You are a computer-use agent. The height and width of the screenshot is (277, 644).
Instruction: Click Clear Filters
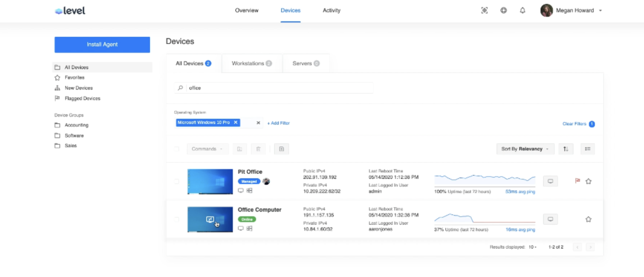(x=574, y=124)
